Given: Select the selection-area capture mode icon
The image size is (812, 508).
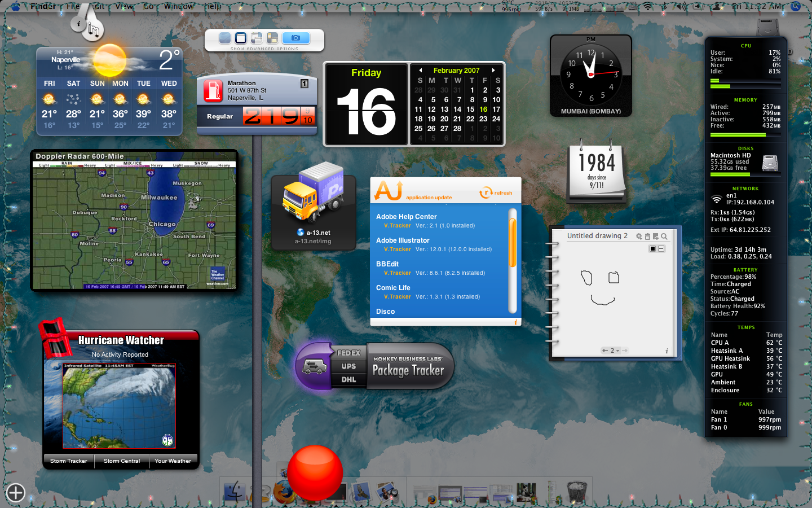Looking at the screenshot, I should 257,38.
